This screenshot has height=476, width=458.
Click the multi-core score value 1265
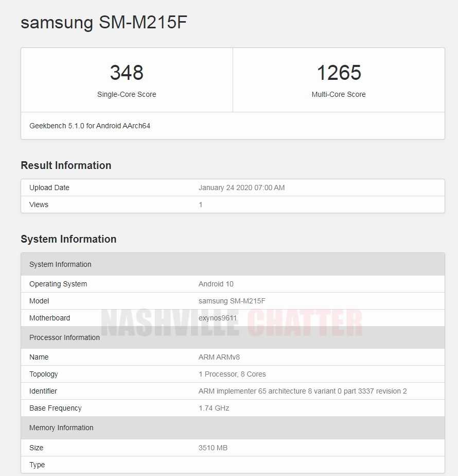(339, 73)
